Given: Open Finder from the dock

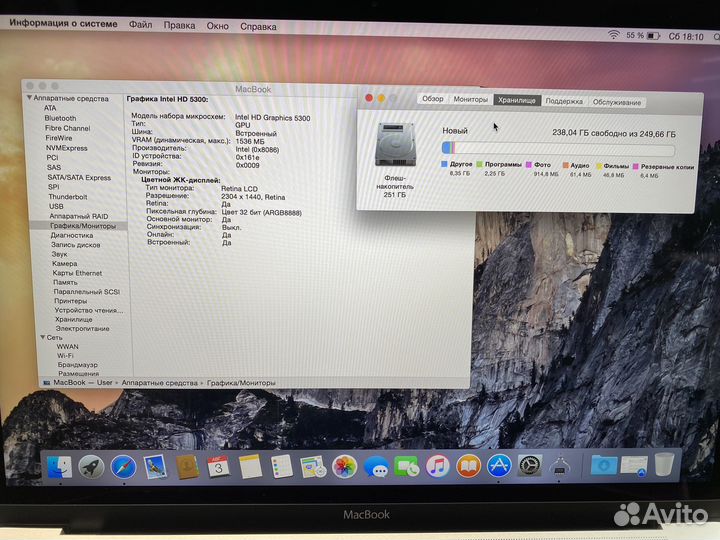Looking at the screenshot, I should click(60, 467).
